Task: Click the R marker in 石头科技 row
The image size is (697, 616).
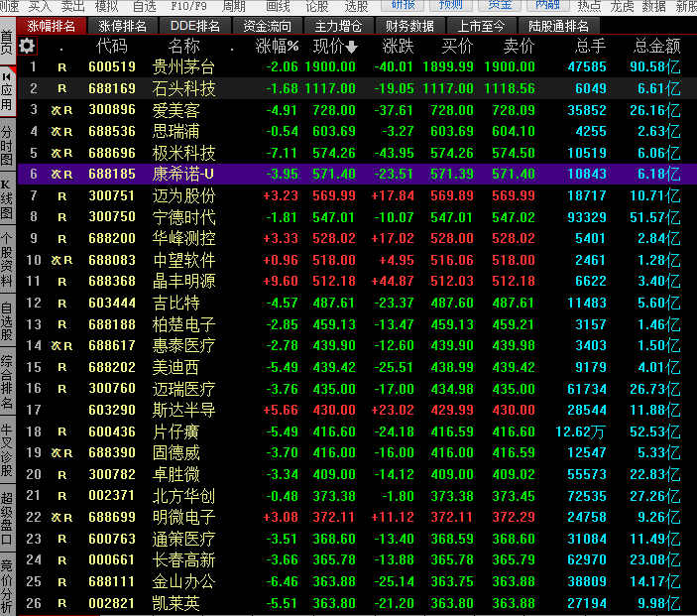Action: click(x=61, y=89)
